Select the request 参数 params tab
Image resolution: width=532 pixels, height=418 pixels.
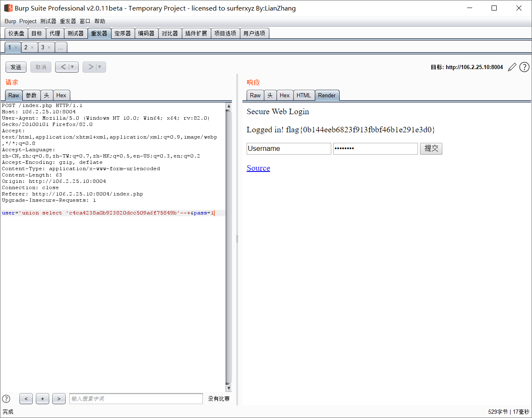point(32,95)
